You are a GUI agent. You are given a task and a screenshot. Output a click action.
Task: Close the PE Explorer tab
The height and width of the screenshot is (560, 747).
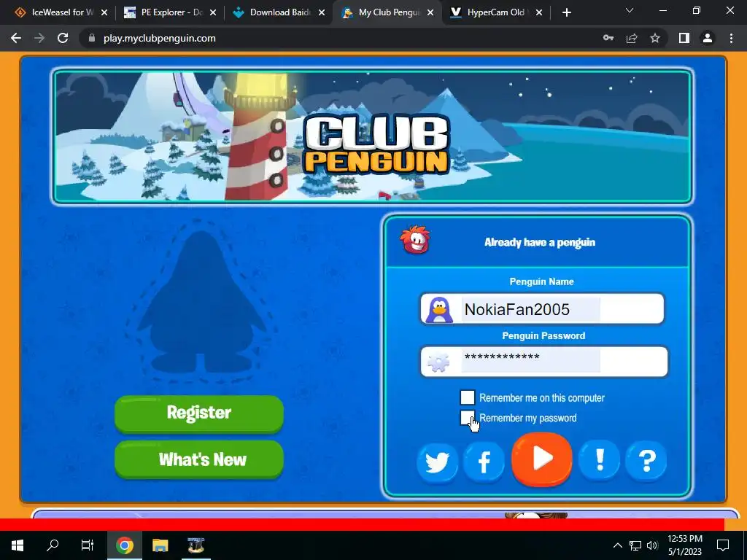click(213, 12)
